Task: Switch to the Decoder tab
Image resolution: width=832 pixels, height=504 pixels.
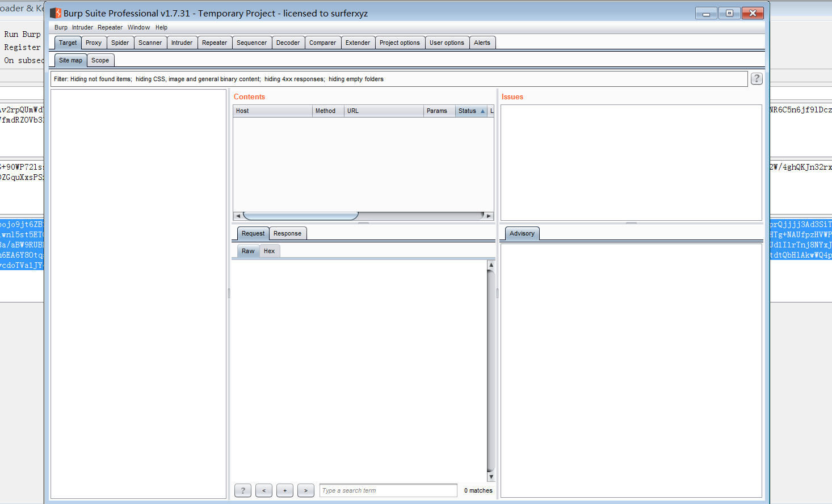Action: click(288, 43)
